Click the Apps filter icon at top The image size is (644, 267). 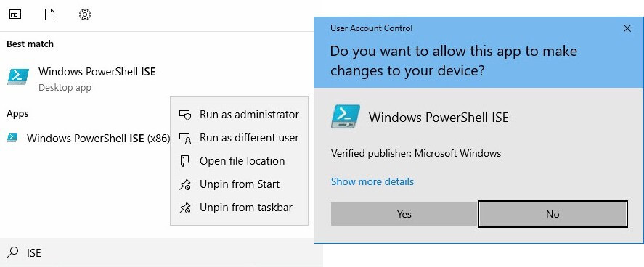coord(15,15)
